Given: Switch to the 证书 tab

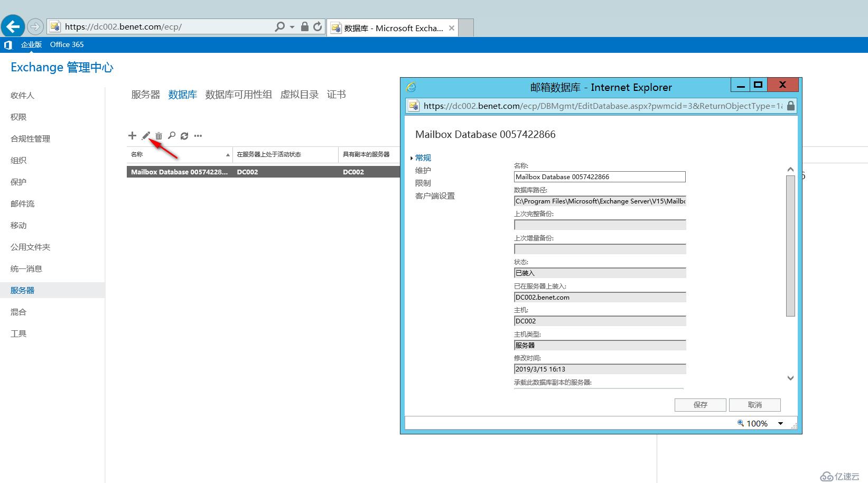Looking at the screenshot, I should tap(336, 95).
